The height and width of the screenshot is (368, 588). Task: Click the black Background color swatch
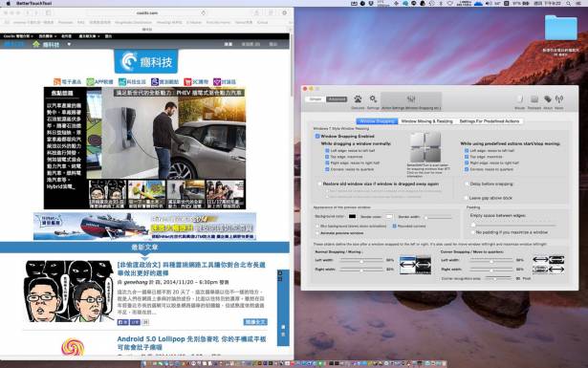coord(352,216)
